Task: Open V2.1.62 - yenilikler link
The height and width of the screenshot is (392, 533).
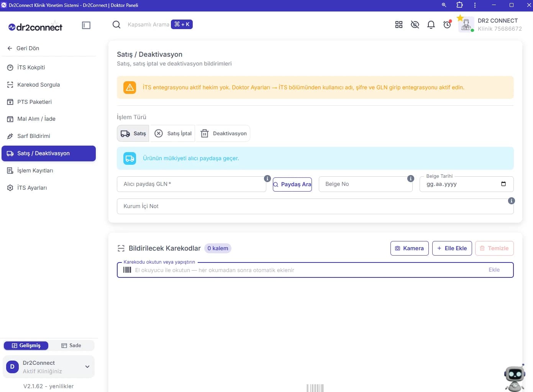Action: coord(49,386)
